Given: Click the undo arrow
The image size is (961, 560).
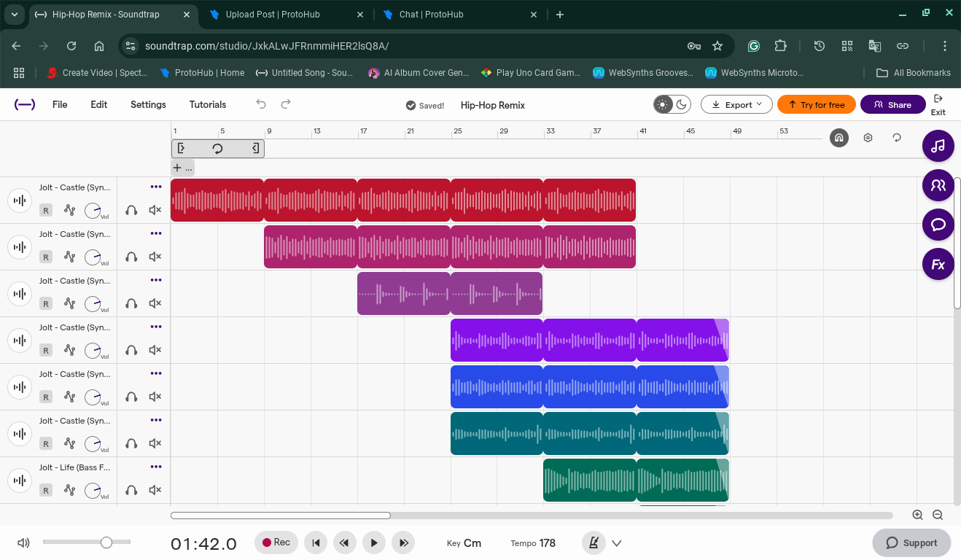Looking at the screenshot, I should click(261, 104).
